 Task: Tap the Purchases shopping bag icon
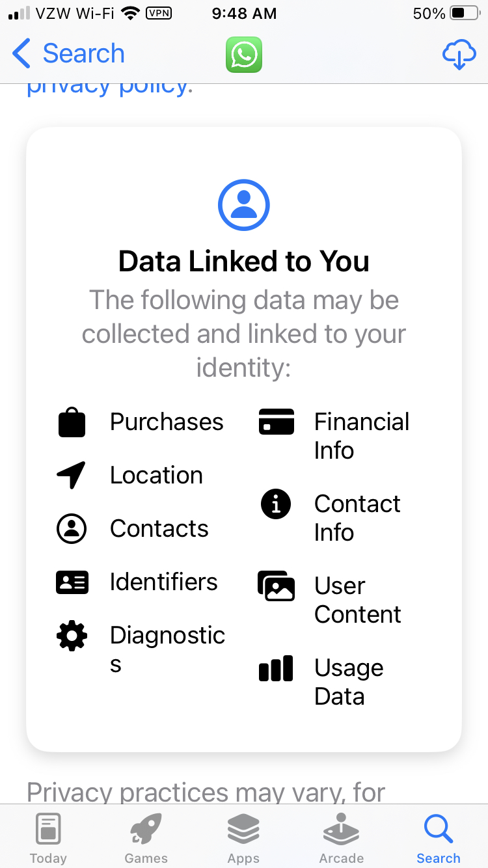pyautogui.click(x=72, y=422)
